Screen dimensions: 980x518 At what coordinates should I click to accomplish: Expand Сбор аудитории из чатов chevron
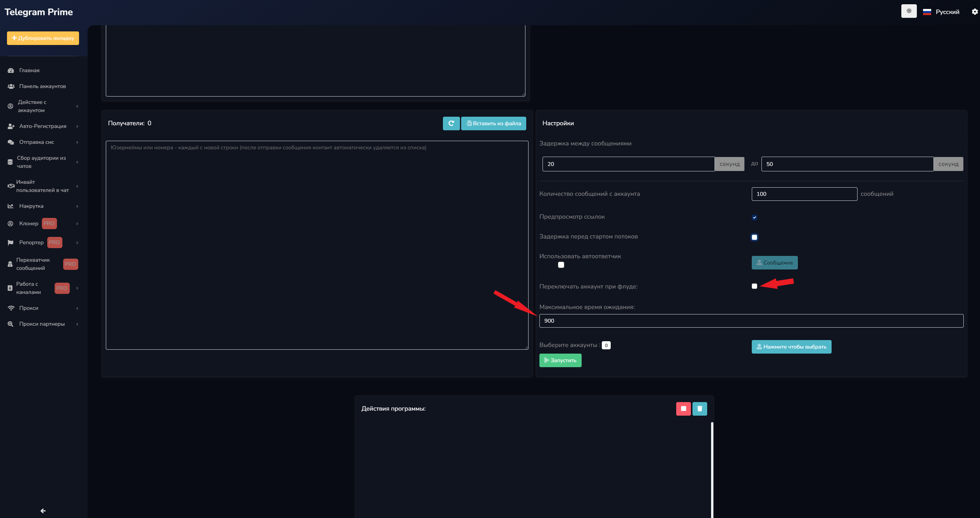pos(77,162)
